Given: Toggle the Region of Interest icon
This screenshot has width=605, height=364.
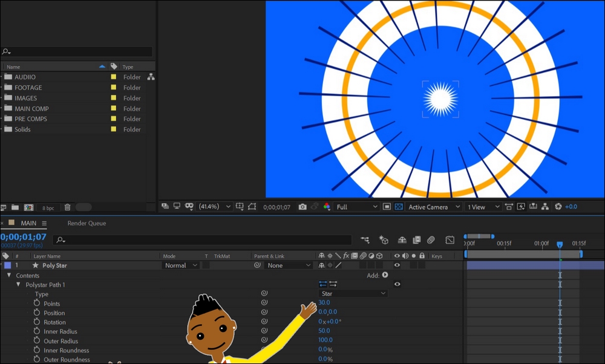Looking at the screenshot, I should point(387,207).
